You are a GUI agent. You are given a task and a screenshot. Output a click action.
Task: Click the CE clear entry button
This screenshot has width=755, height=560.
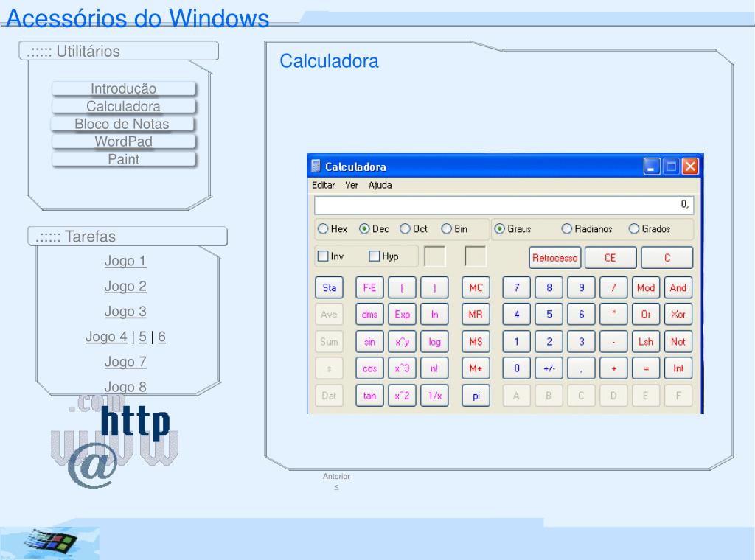[x=610, y=258]
